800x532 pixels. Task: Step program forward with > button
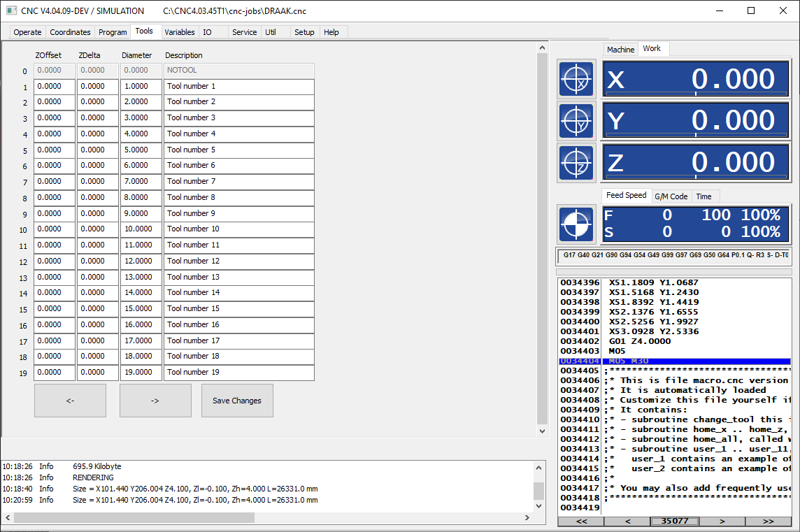tap(722, 522)
